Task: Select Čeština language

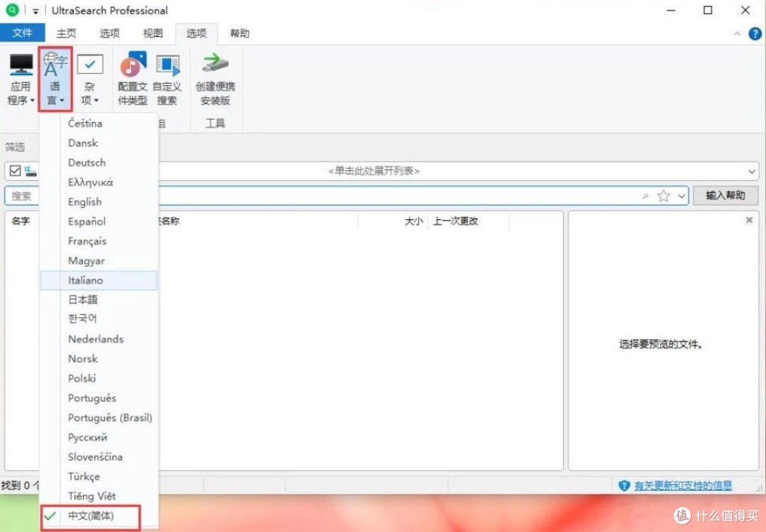Action: click(99, 123)
